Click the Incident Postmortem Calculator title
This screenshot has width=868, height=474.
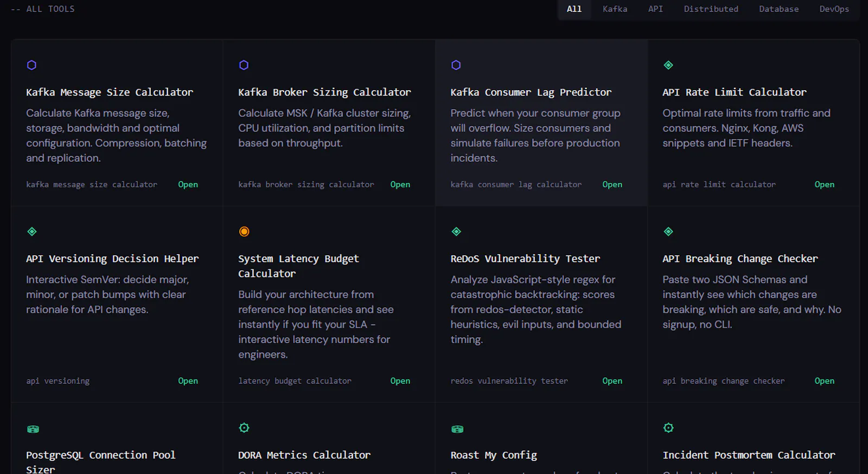[x=749, y=455]
